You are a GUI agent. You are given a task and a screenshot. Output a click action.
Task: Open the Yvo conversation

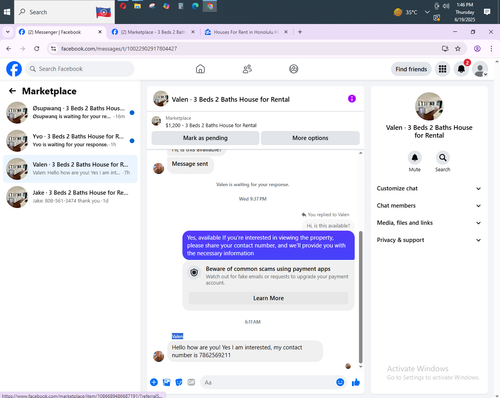coord(70,140)
